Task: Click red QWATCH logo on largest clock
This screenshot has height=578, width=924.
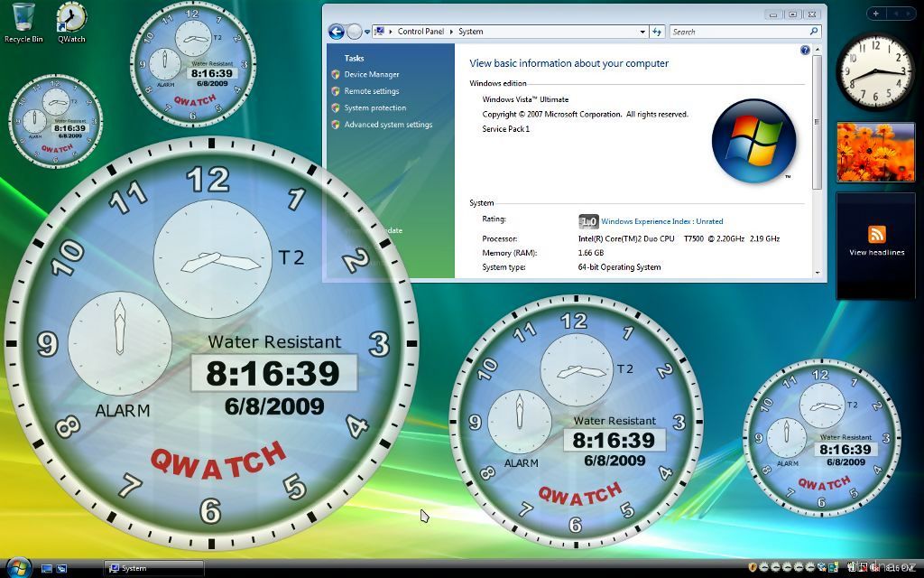Action: (x=218, y=459)
